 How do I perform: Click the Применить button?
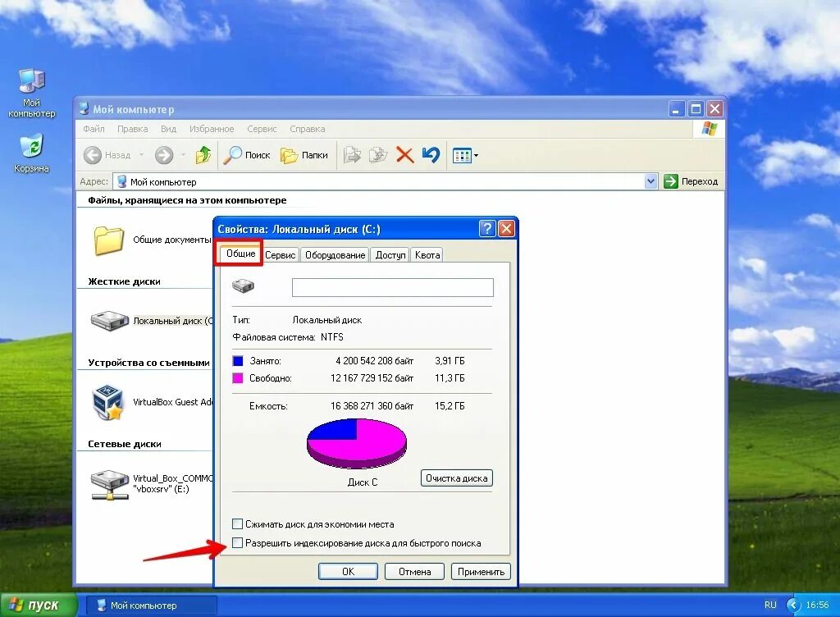pos(481,572)
